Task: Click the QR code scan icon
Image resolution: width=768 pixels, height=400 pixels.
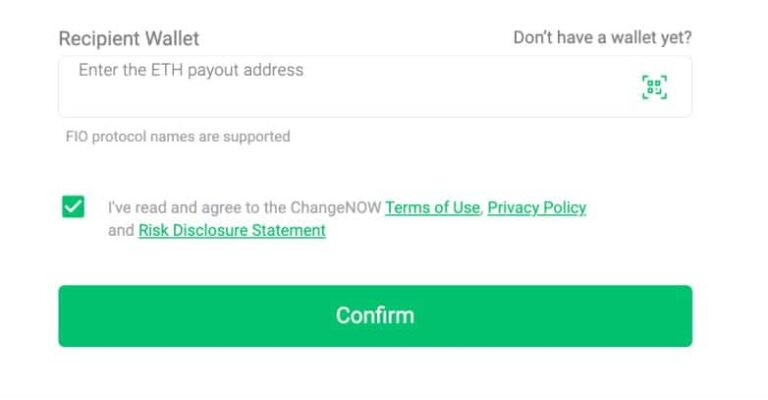Action: [654, 87]
